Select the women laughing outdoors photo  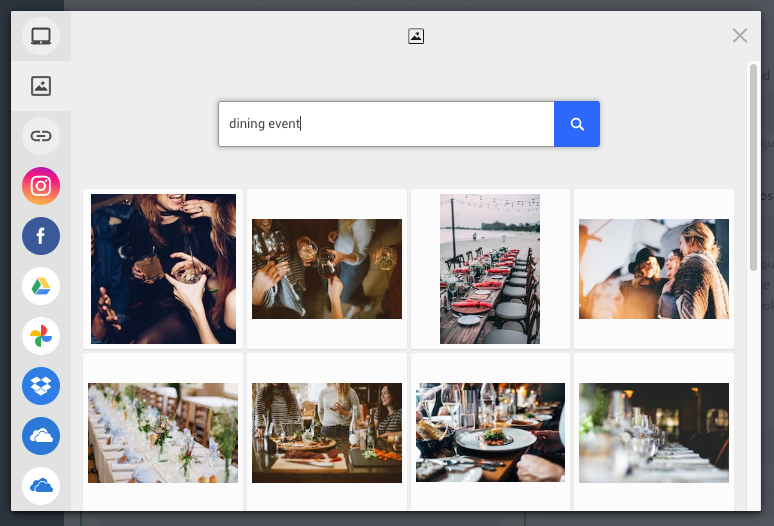[654, 269]
